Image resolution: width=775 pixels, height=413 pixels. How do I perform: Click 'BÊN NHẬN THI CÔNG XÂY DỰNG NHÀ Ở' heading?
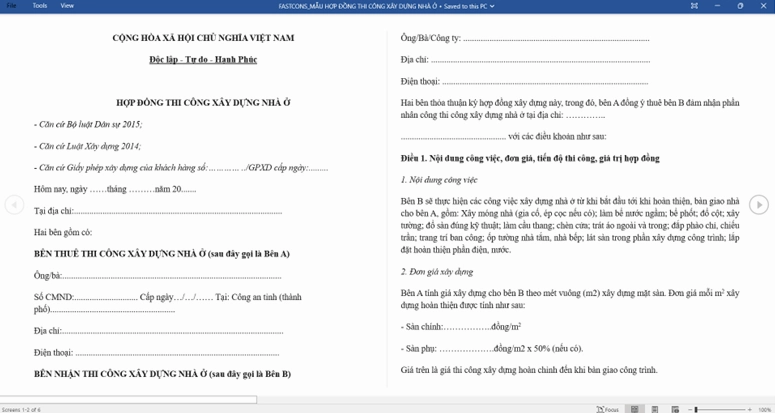pyautogui.click(x=162, y=374)
